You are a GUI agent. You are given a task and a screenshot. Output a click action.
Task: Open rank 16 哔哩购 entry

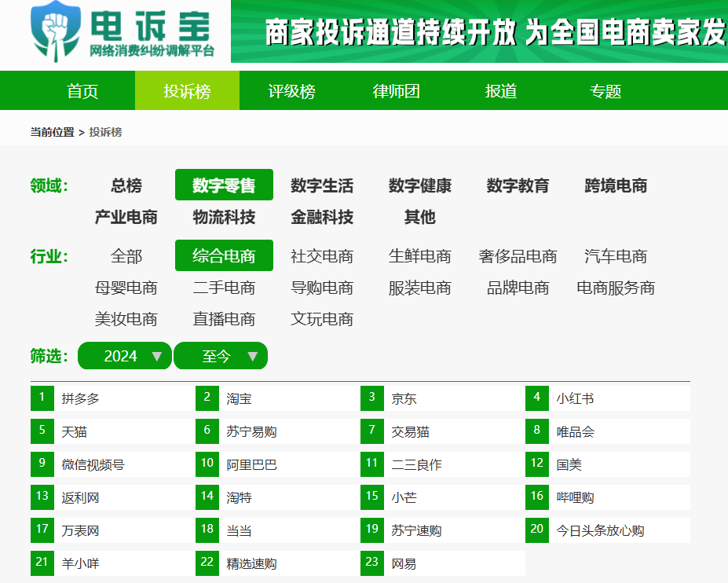coord(608,497)
